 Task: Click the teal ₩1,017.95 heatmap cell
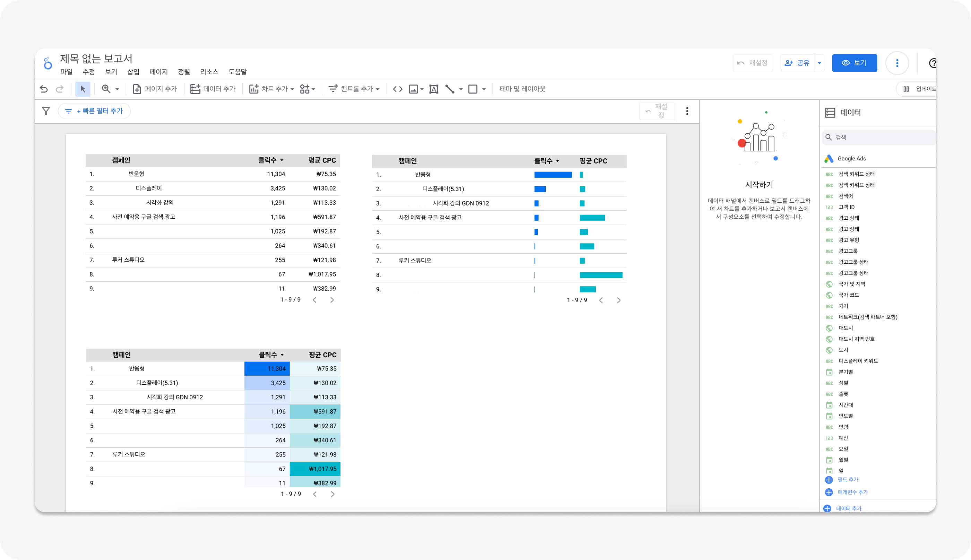click(x=315, y=469)
